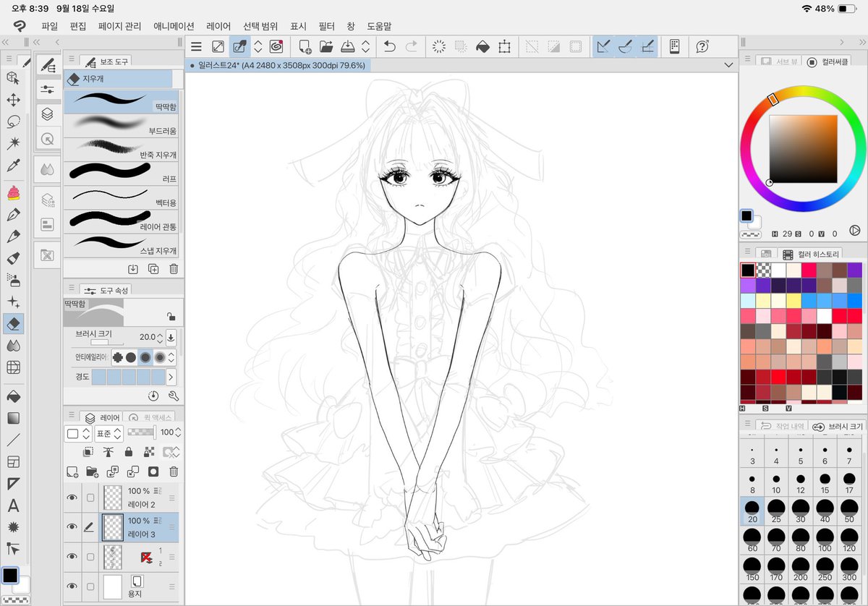The image size is (868, 606).
Task: Select the Gradient tool
Action: pyautogui.click(x=12, y=418)
